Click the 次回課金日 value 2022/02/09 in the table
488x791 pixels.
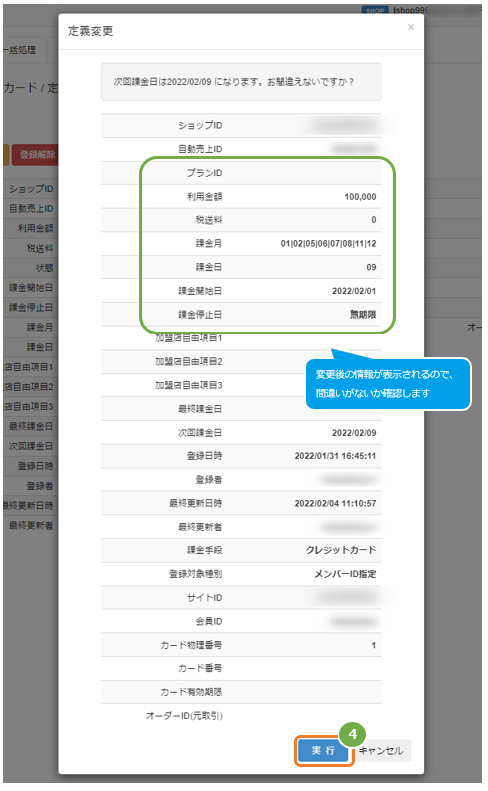(354, 433)
